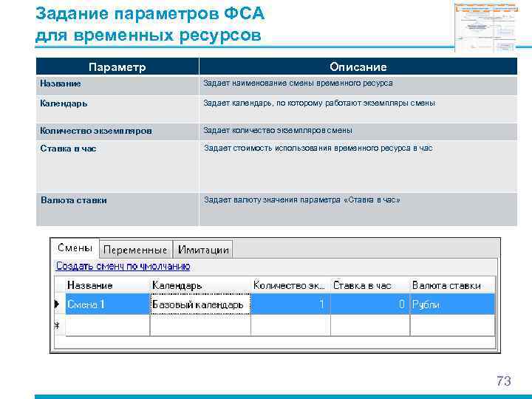Click the current row arrow indicator
Image resolution: width=532 pixels, height=399 pixels.
(58, 304)
